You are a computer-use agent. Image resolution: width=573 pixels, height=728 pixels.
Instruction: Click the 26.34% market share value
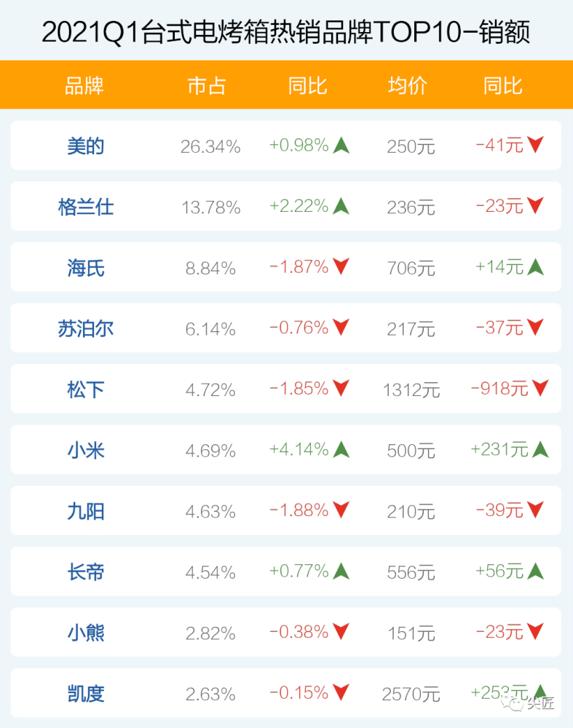point(210,147)
